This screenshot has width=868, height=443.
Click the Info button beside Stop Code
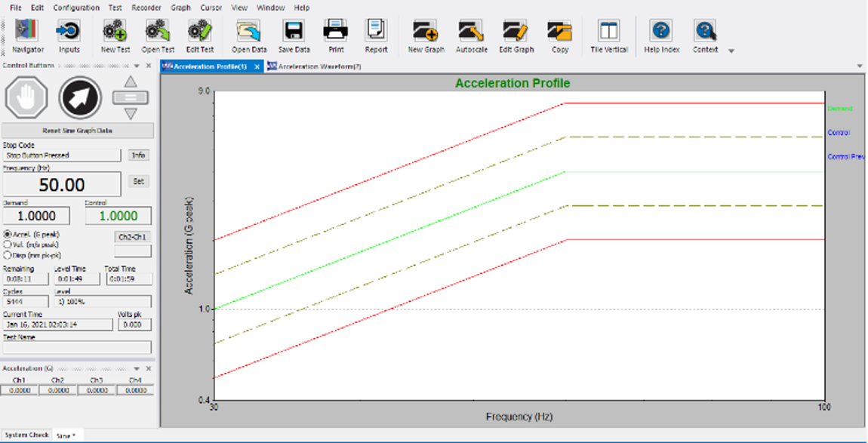pos(138,155)
